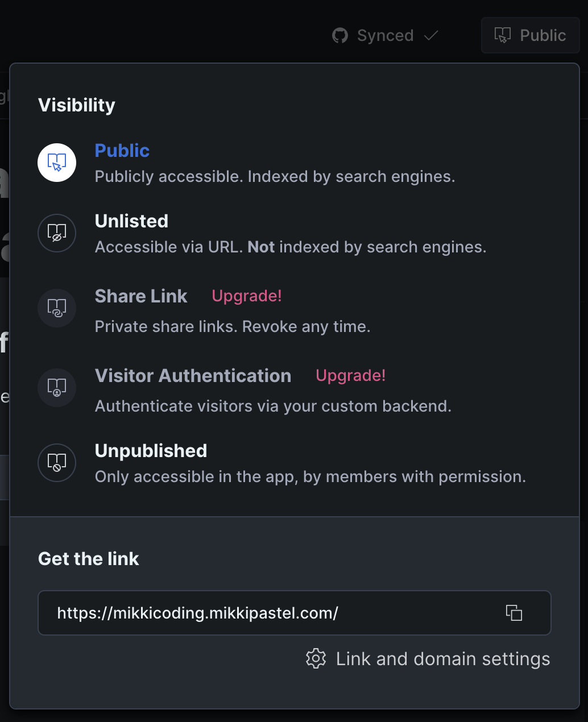Click the Public visibility icon
This screenshot has height=722, width=588.
(x=57, y=163)
